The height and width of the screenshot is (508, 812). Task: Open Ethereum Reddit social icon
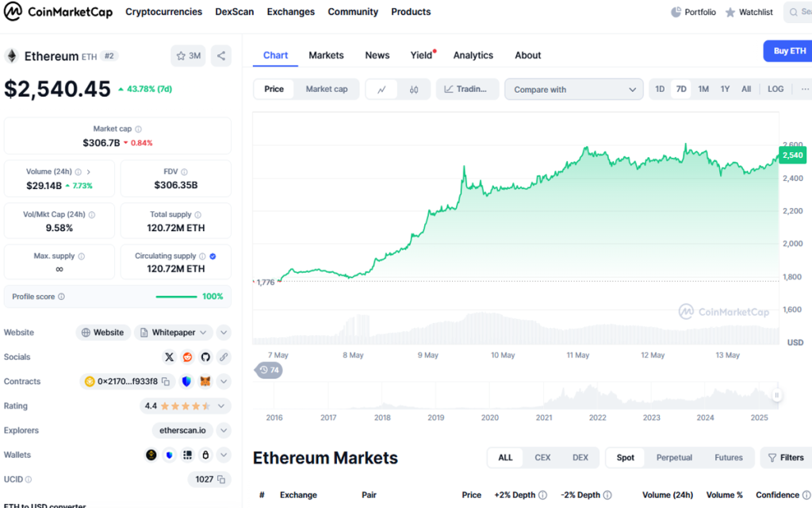tap(187, 356)
